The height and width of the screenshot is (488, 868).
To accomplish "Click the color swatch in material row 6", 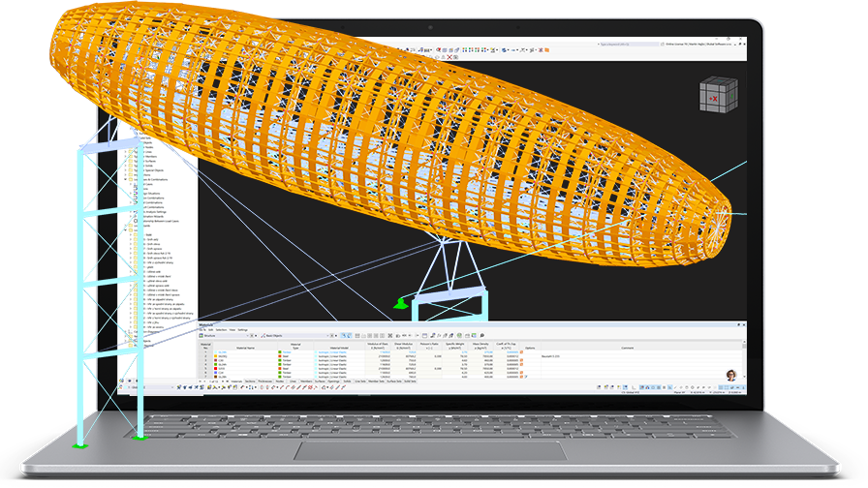I will click(216, 373).
